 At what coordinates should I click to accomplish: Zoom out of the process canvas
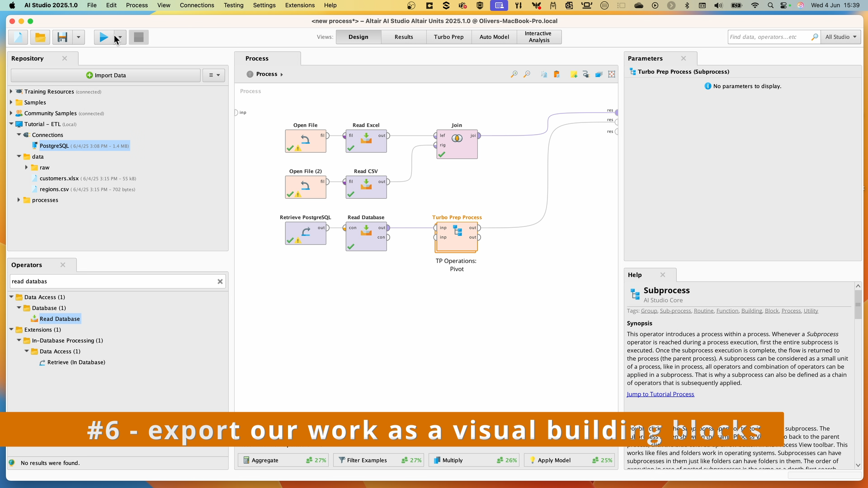point(527,74)
